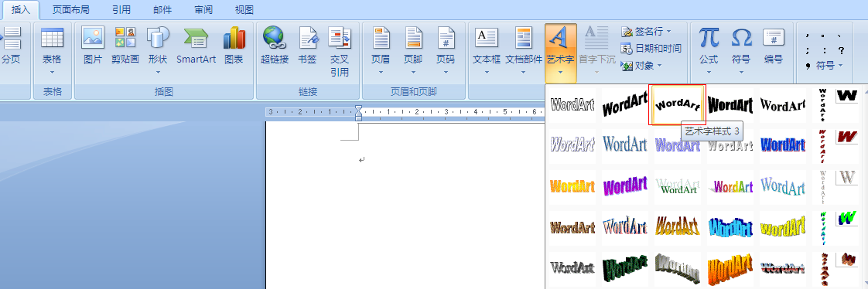Screen dimensions: 868x289
Task: Switch to the 邮件 tab
Action: (162, 9)
